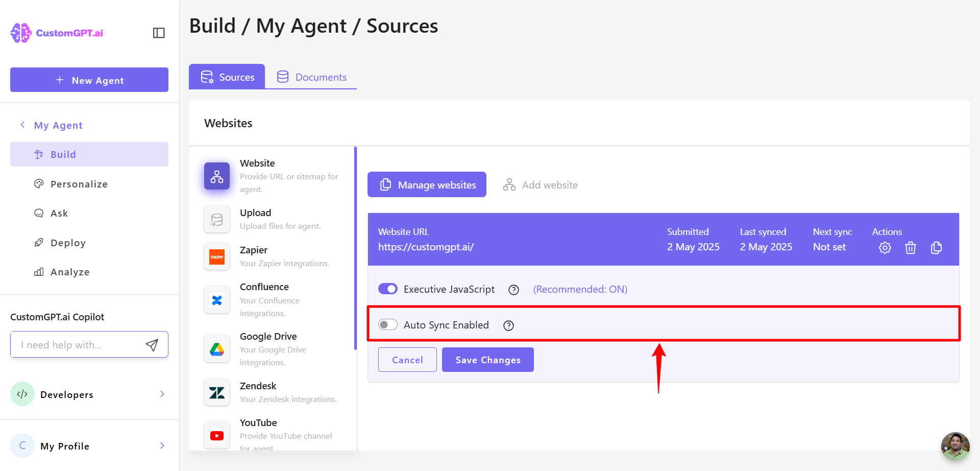Screen dimensions: 980x471
Task: Click the "(Recommended: ON)" text
Action: click(580, 289)
